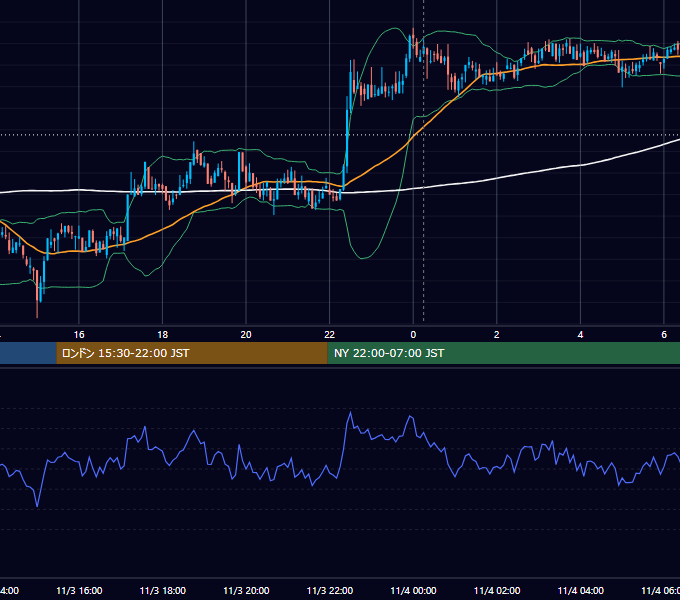The height and width of the screenshot is (600, 680).
Task: Click the 11/4 02:00 time label
Action: click(x=497, y=590)
